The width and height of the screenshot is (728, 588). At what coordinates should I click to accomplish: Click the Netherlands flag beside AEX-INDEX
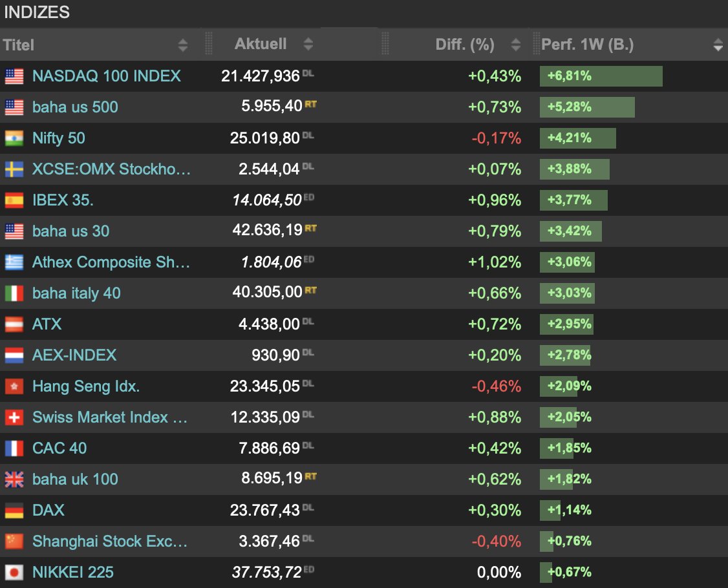pyautogui.click(x=14, y=355)
